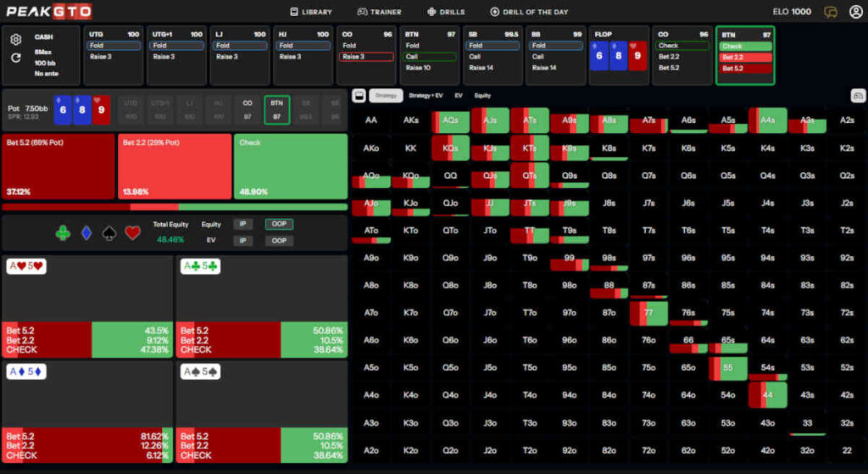This screenshot has height=474, width=868.
Task: Open the chat feedback icon
Action: 831,12
